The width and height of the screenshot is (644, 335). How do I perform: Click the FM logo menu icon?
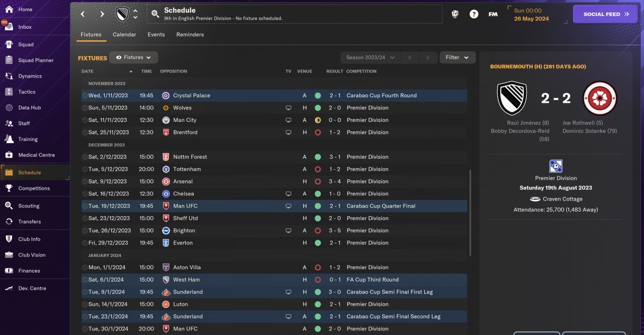(x=493, y=14)
